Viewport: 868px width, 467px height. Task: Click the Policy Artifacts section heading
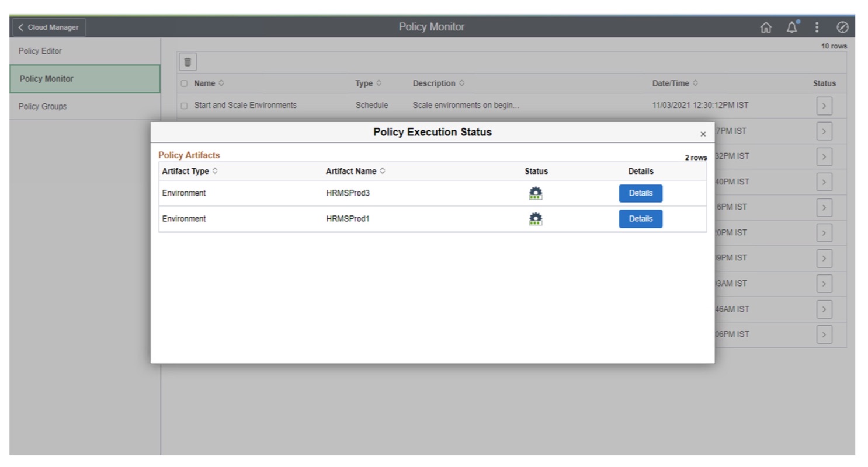[189, 155]
